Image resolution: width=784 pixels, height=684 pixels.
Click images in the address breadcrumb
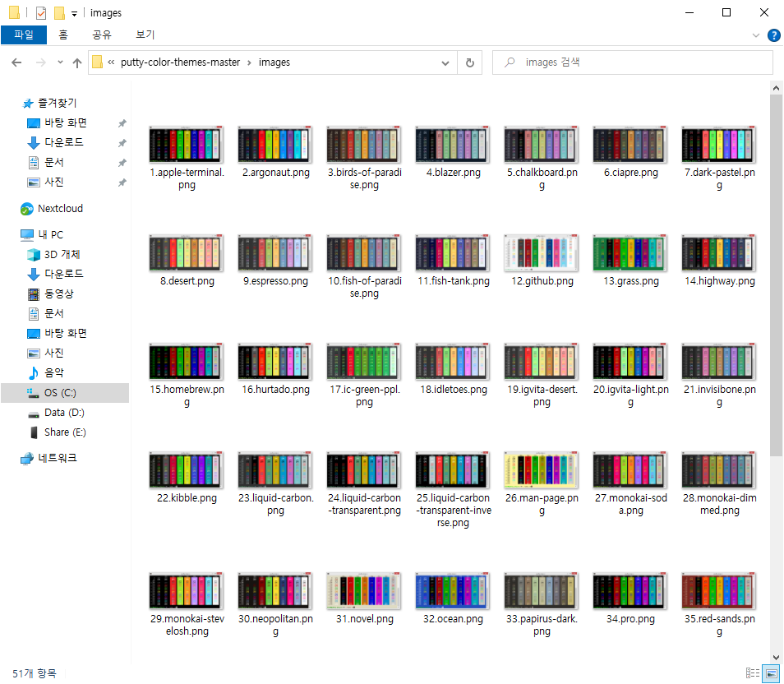[x=274, y=62]
